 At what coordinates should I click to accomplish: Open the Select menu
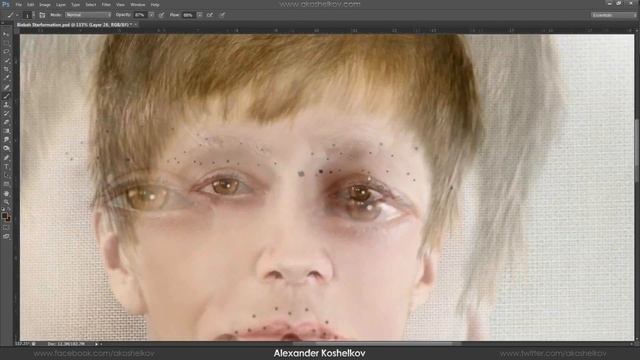click(x=91, y=4)
